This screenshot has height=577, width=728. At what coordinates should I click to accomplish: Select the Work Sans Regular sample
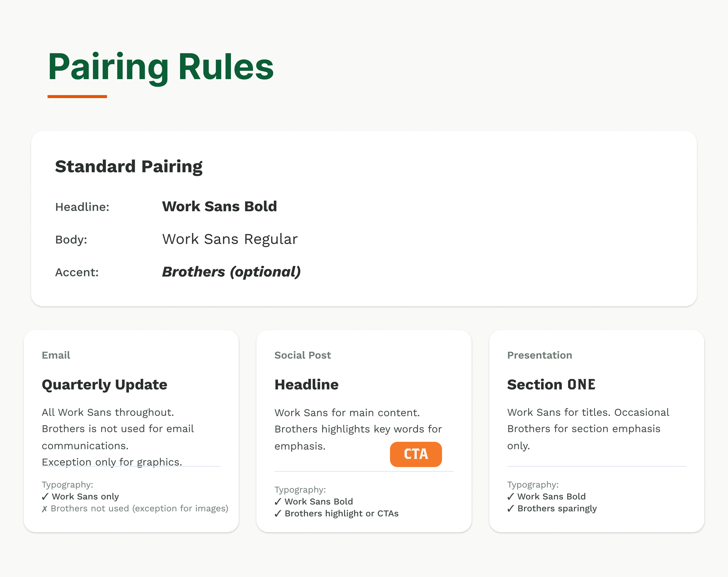[x=230, y=239]
